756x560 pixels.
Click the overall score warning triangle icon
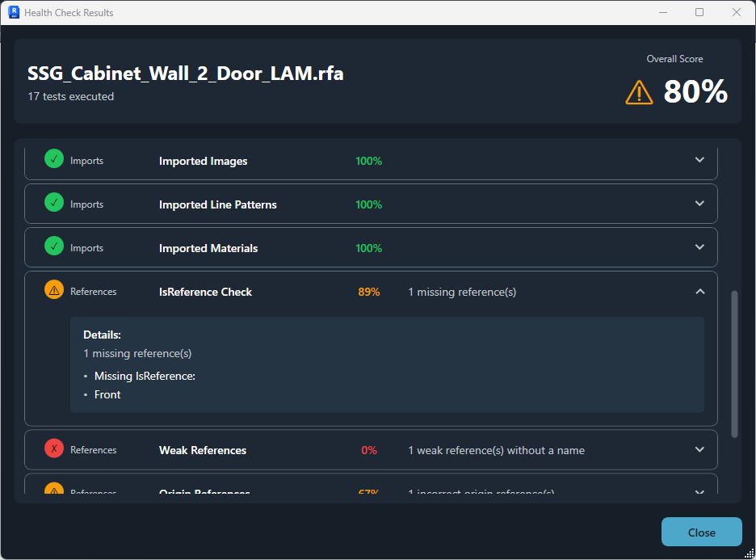pos(639,92)
